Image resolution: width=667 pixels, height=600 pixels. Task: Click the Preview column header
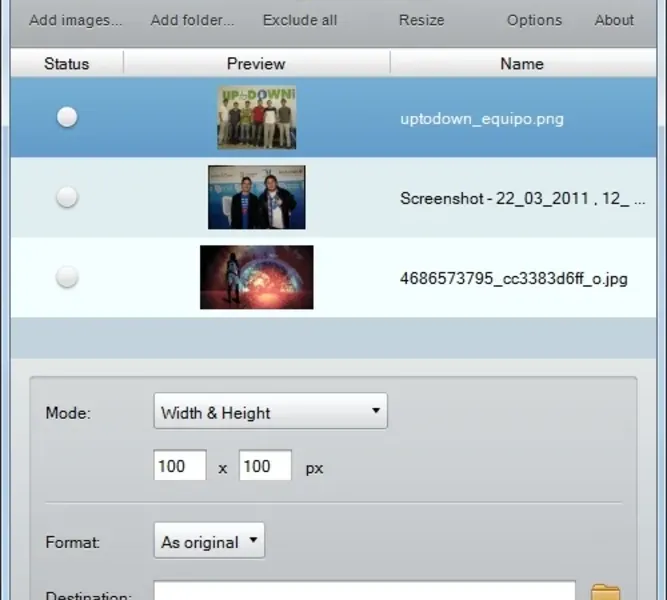(x=257, y=64)
